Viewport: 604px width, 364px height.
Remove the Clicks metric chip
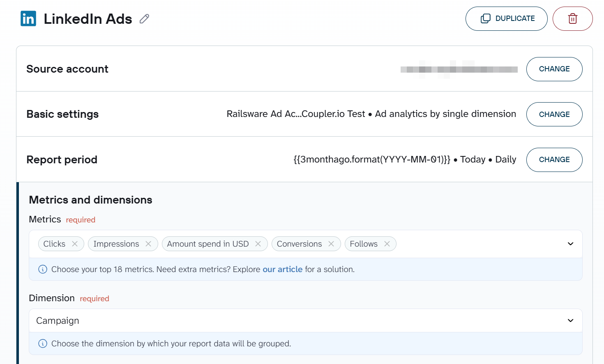pos(75,244)
